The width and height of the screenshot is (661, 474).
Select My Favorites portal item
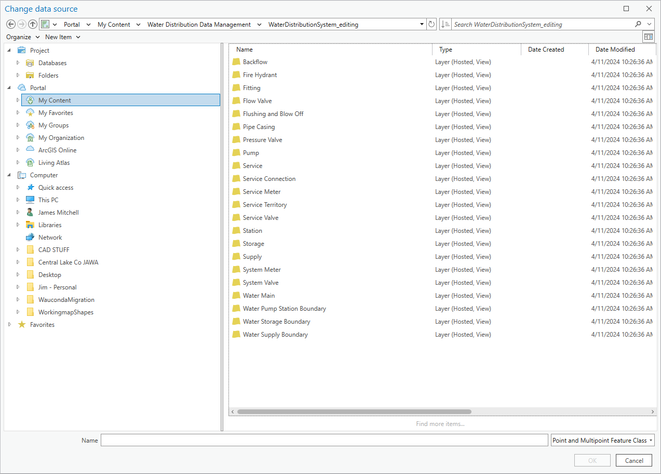tap(56, 113)
